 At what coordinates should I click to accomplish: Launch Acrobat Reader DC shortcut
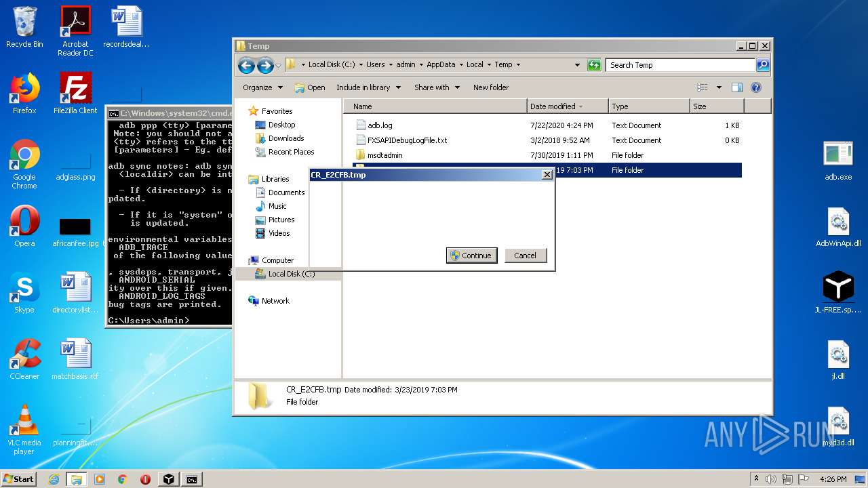point(75,31)
